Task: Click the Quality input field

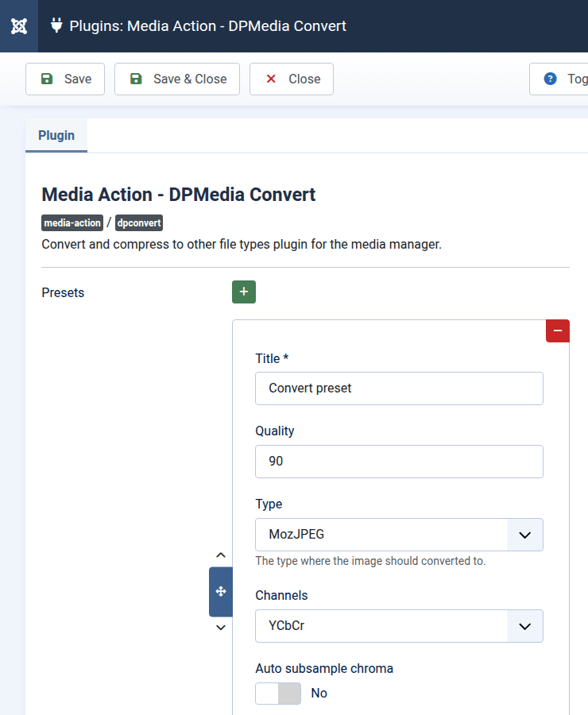Action: point(399,462)
